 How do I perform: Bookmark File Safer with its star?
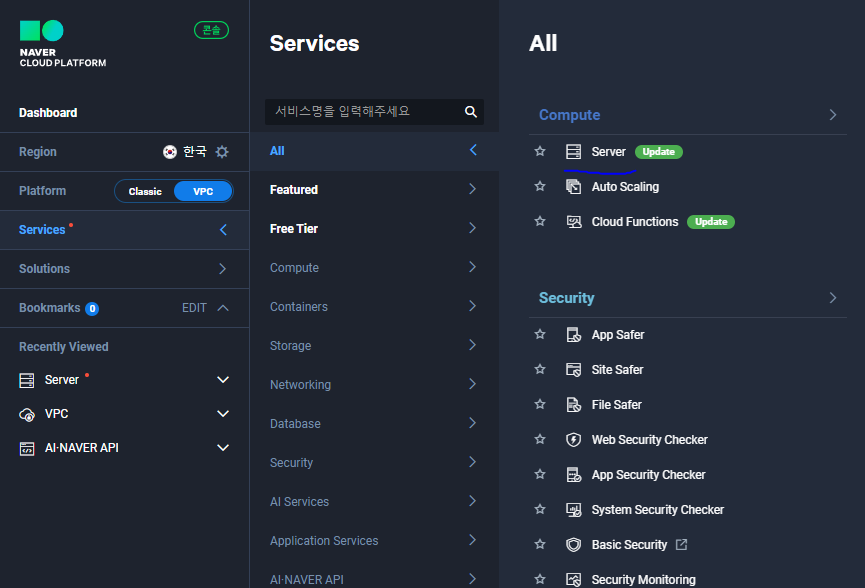point(540,404)
